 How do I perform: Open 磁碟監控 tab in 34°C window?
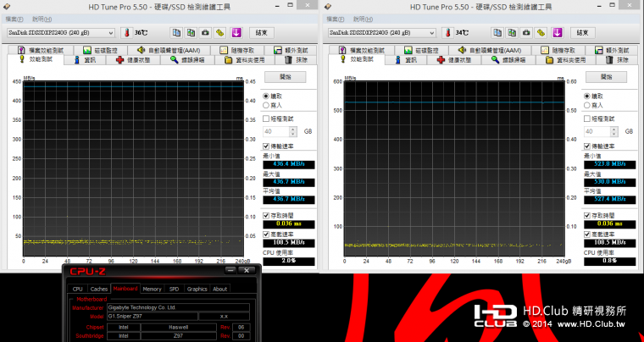point(423,51)
